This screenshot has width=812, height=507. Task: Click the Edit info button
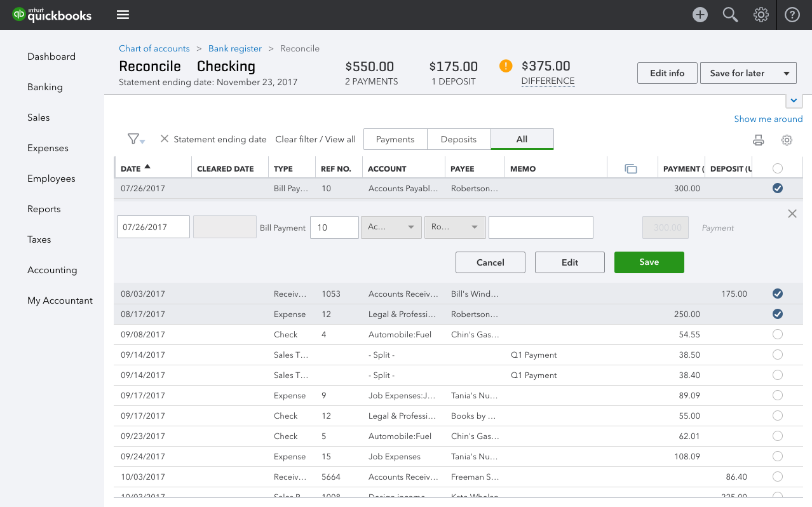(667, 73)
